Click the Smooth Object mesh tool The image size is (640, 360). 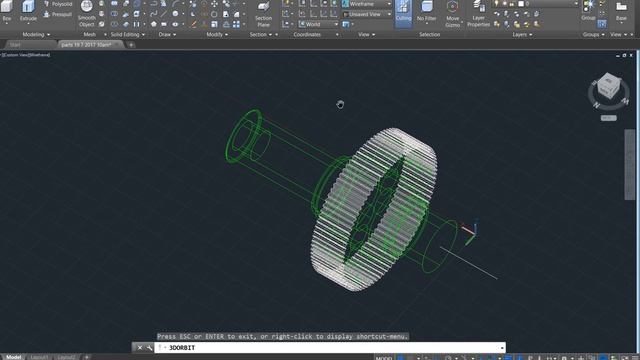pos(87,14)
